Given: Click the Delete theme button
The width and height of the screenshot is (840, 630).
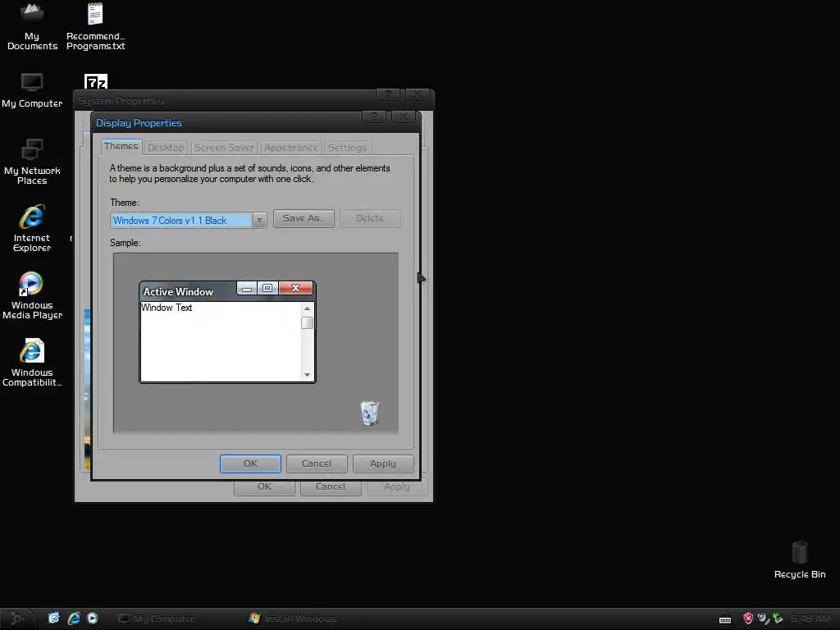Looking at the screenshot, I should pyautogui.click(x=370, y=218).
